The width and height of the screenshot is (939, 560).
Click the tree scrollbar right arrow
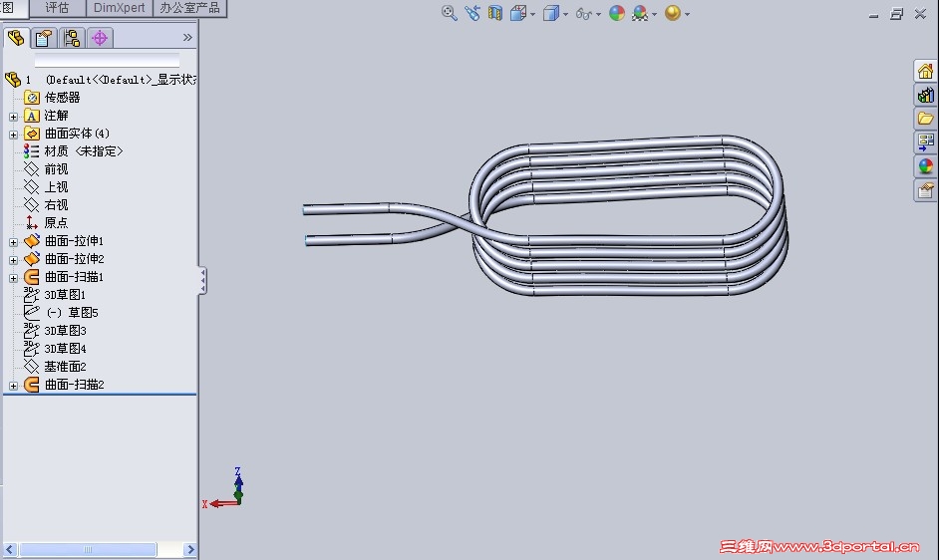[189, 549]
